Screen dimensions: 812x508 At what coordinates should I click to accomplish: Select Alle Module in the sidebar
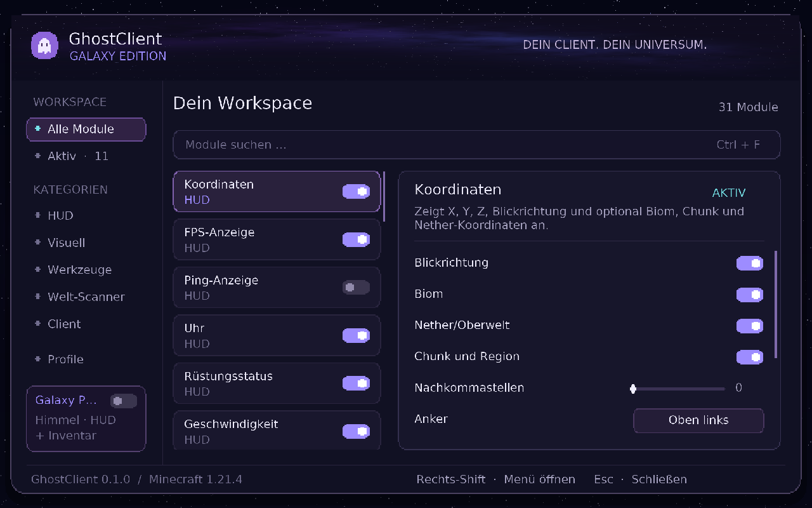[86, 129]
